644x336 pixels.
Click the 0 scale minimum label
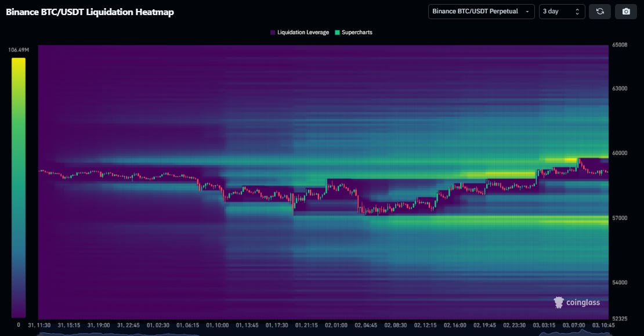(19, 325)
